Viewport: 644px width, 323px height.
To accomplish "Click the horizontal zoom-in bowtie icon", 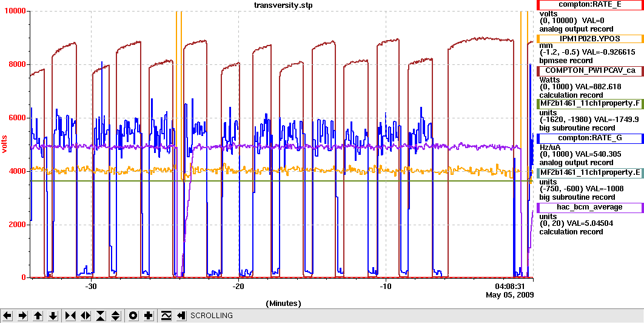I will (70, 316).
